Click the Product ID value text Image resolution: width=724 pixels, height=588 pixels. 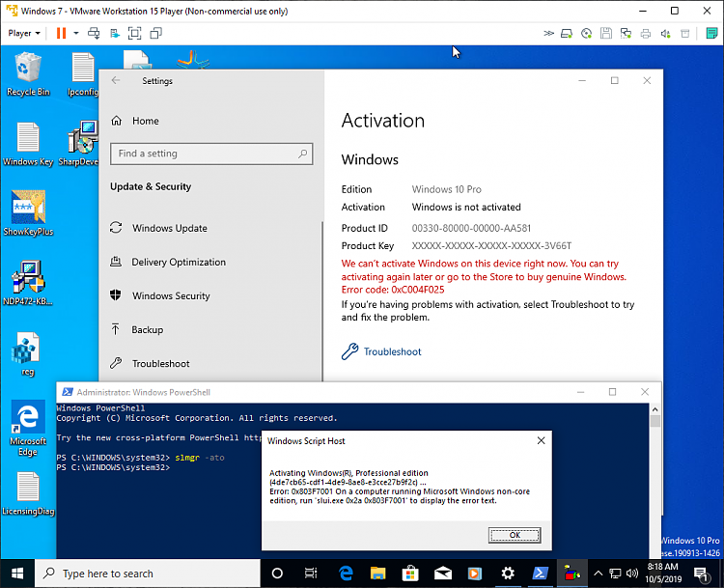click(471, 228)
